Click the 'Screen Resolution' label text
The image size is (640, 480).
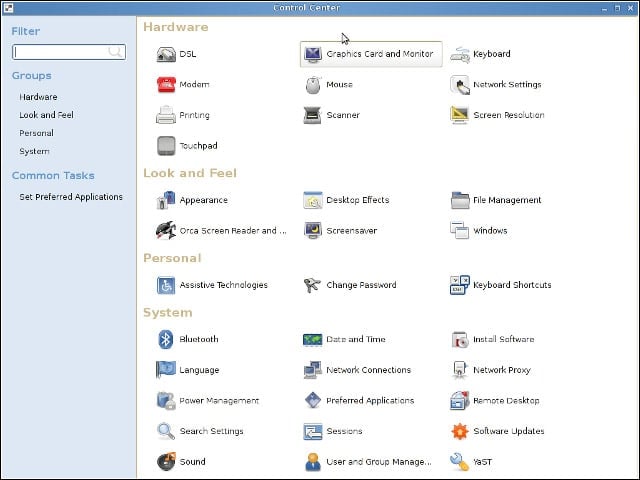[509, 115]
